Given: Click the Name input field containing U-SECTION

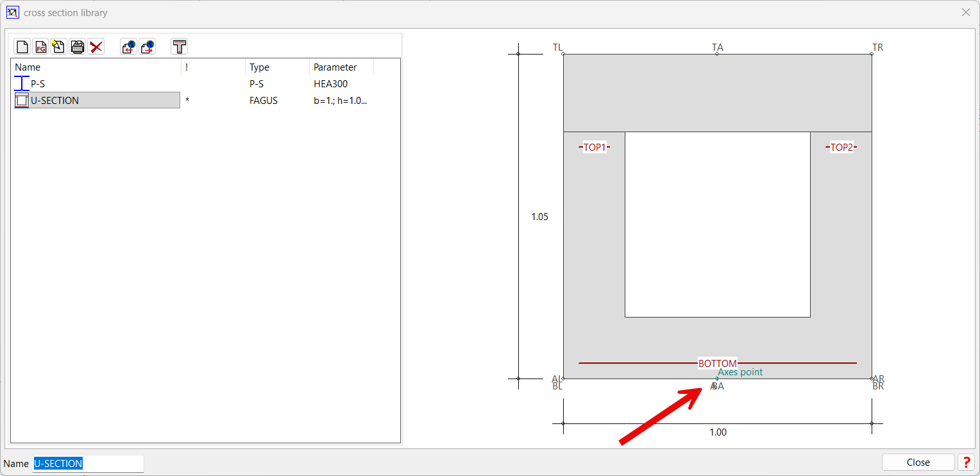Looking at the screenshot, I should pyautogui.click(x=89, y=463).
